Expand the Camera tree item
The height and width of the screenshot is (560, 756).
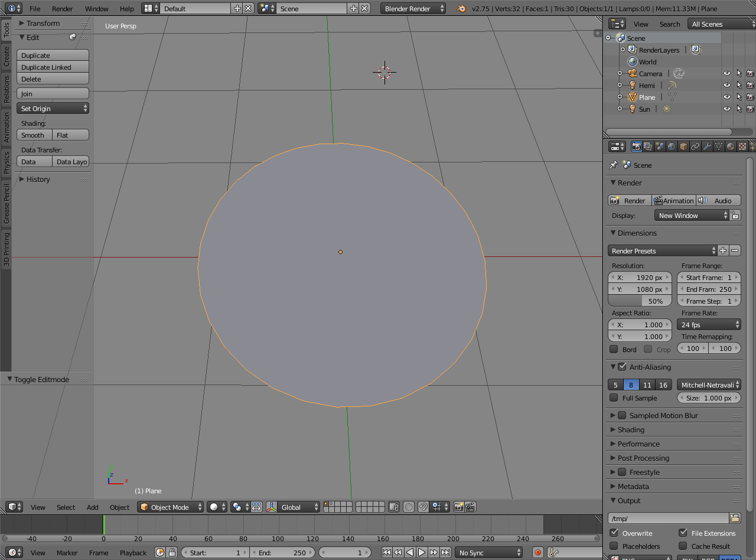pyautogui.click(x=620, y=73)
